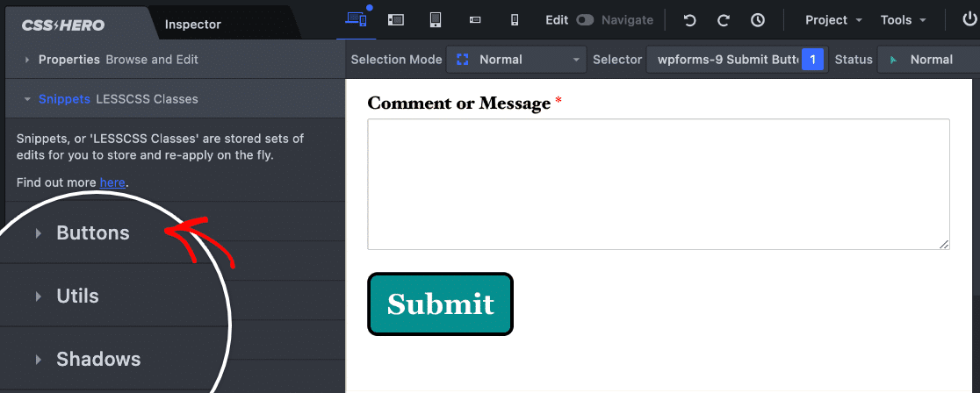Click the textarea resize handle corner
Screen dimensions: 980x393
click(x=944, y=244)
